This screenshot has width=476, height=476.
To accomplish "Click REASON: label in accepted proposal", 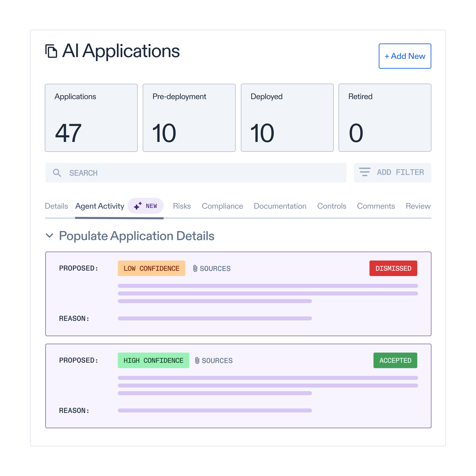I will (x=74, y=411).
